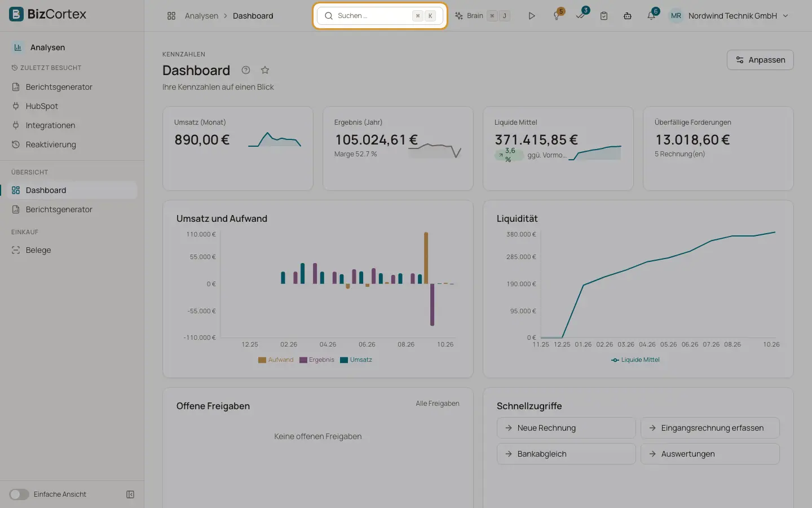Click the Anpassen button
This screenshot has height=508, width=812.
[x=760, y=60]
